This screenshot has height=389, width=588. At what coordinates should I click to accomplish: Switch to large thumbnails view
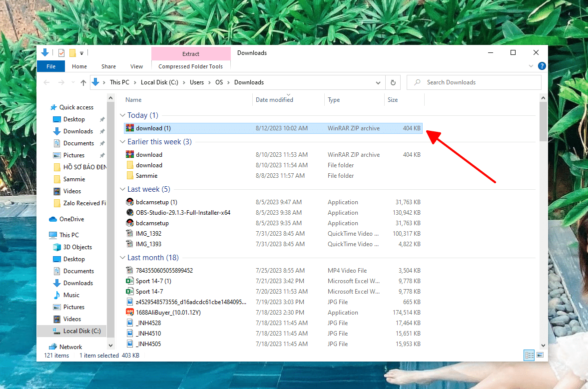click(x=540, y=356)
